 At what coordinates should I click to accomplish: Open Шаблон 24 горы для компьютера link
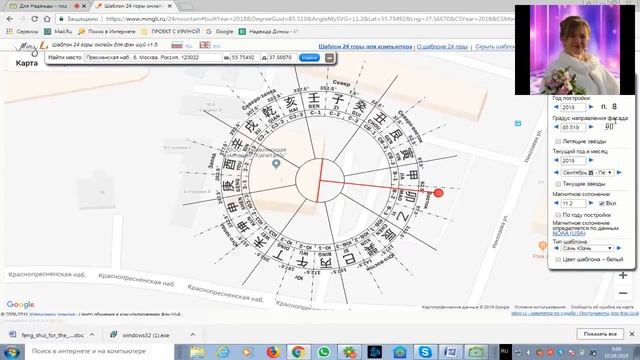tap(365, 47)
